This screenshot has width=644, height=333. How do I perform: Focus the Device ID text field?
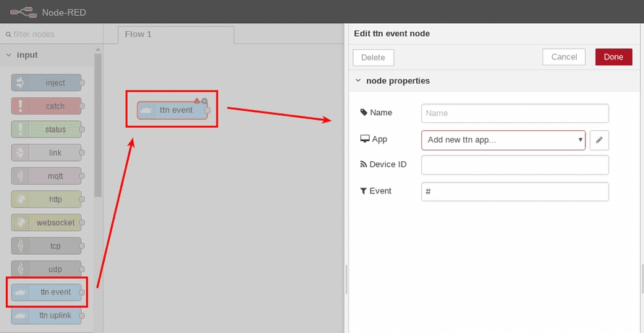click(514, 165)
